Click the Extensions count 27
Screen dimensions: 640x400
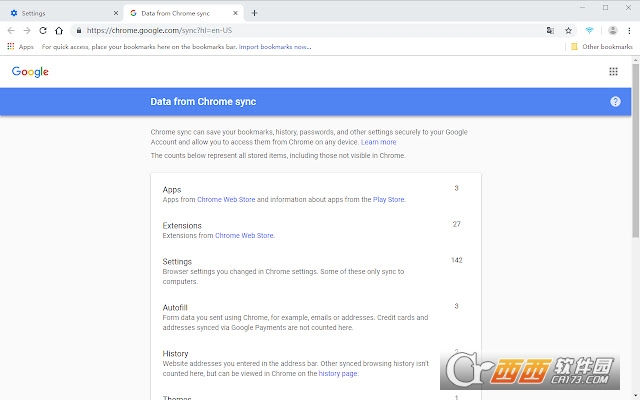tap(456, 224)
